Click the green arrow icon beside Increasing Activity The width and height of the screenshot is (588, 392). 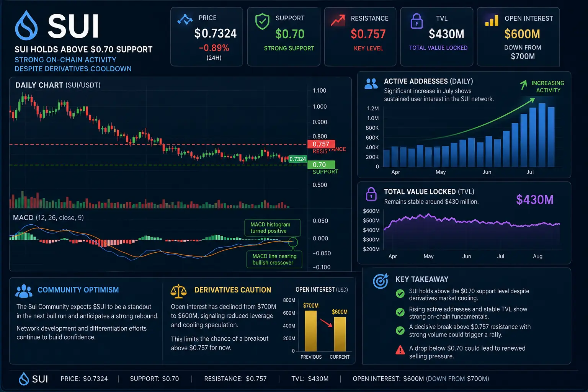click(523, 85)
